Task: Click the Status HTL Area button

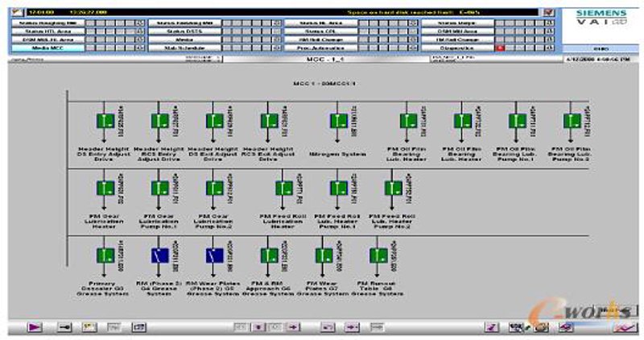Action: click(x=47, y=31)
